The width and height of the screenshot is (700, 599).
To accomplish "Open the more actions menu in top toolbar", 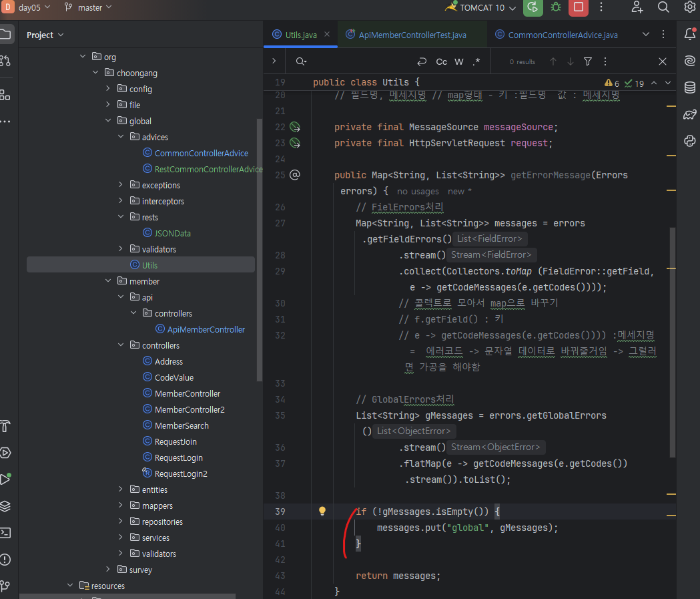I will 601,7.
